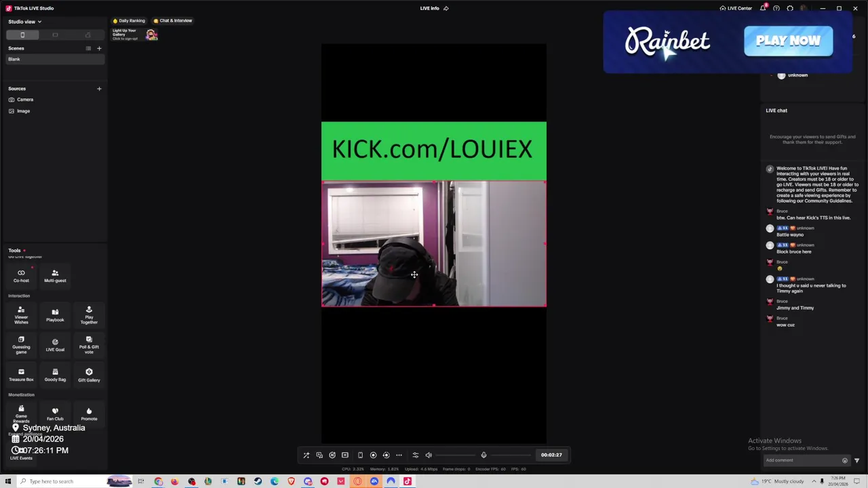Click the record button in bottom toolbar
868x488 pixels.
(373, 455)
